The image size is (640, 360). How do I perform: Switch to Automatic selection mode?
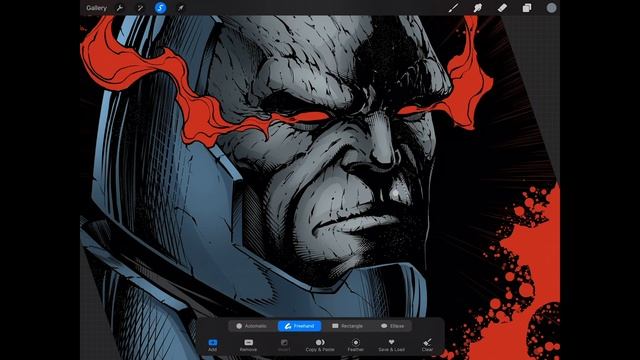[x=251, y=326]
